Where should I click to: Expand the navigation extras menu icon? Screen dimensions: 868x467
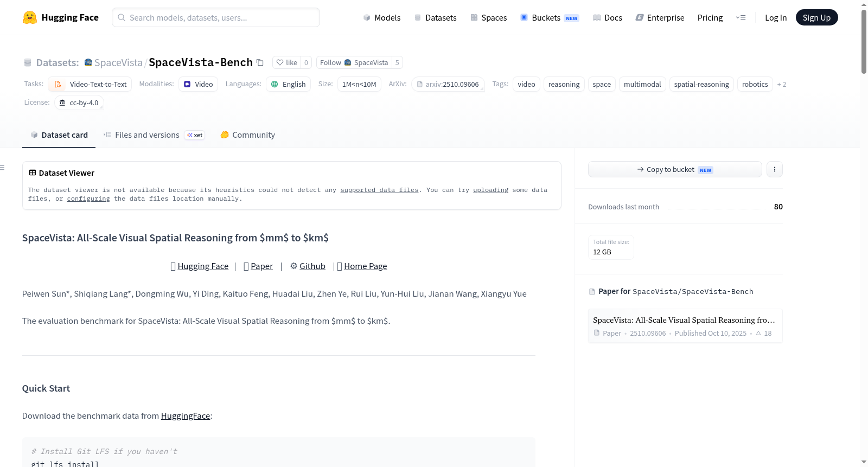(x=741, y=17)
